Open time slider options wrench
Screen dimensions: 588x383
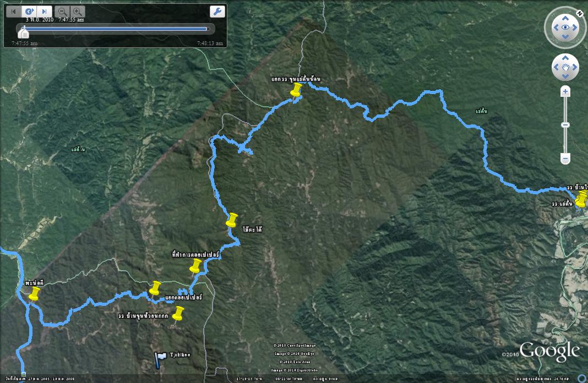217,11
